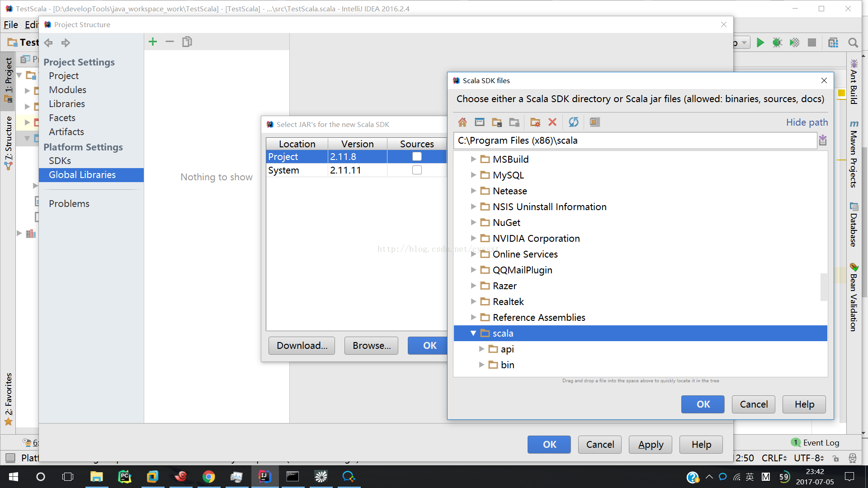Click UTF-8 encoding in status bar
The image size is (868, 488).
click(809, 458)
